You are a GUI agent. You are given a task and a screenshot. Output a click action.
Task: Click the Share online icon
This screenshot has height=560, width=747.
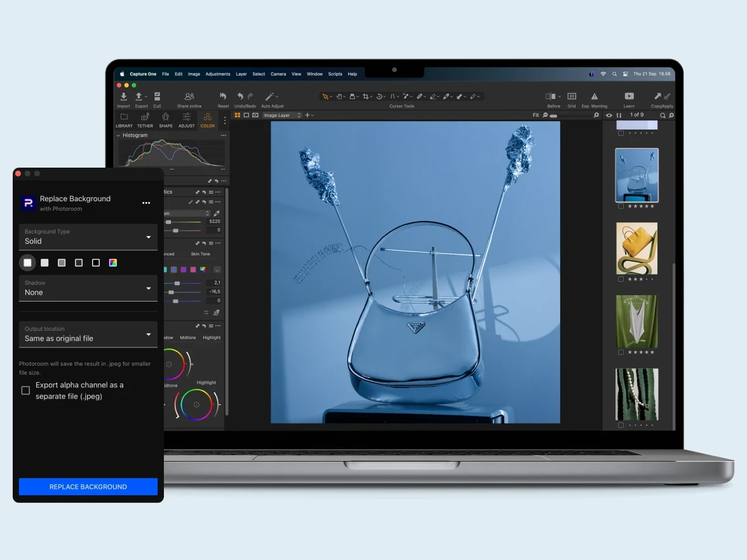tap(189, 97)
